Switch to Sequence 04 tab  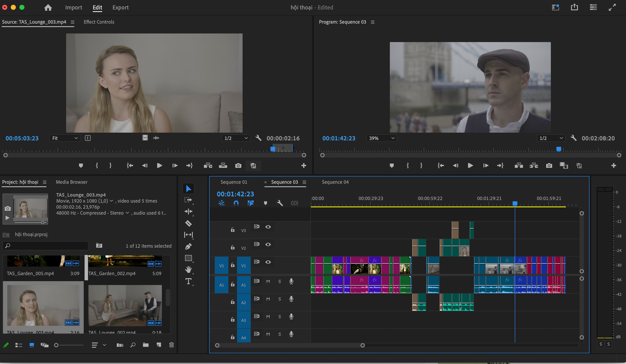pyautogui.click(x=335, y=182)
